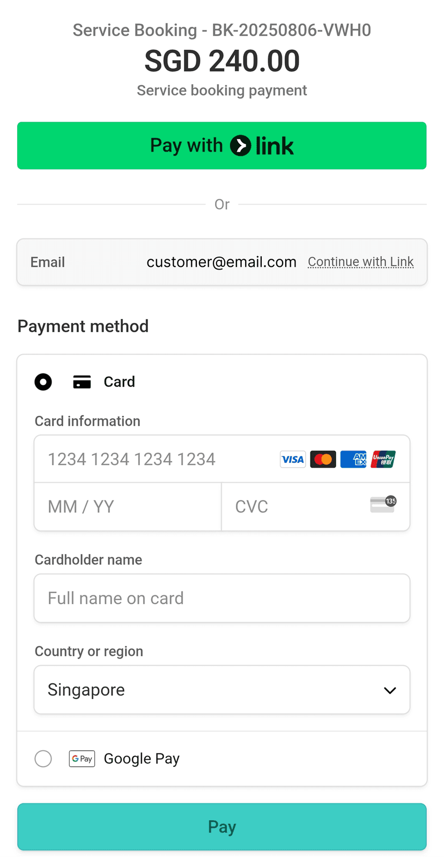This screenshot has width=444, height=868.
Task: Click the CVC card illustration in CVC field
Action: click(x=382, y=504)
